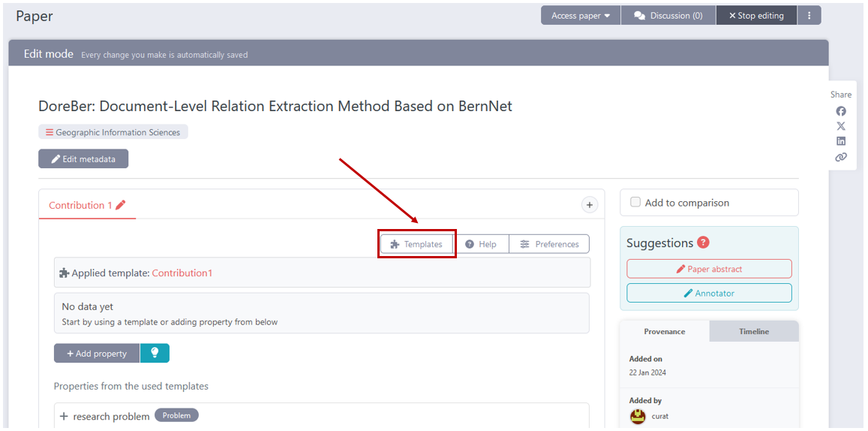Viewport: 868px width, 431px height.
Task: Click Stop editing button
Action: 756,16
